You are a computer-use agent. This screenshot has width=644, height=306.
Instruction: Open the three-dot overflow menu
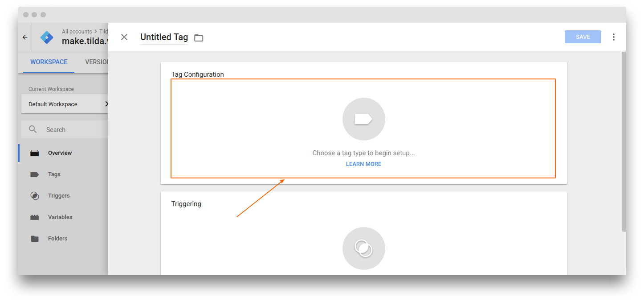tap(614, 37)
